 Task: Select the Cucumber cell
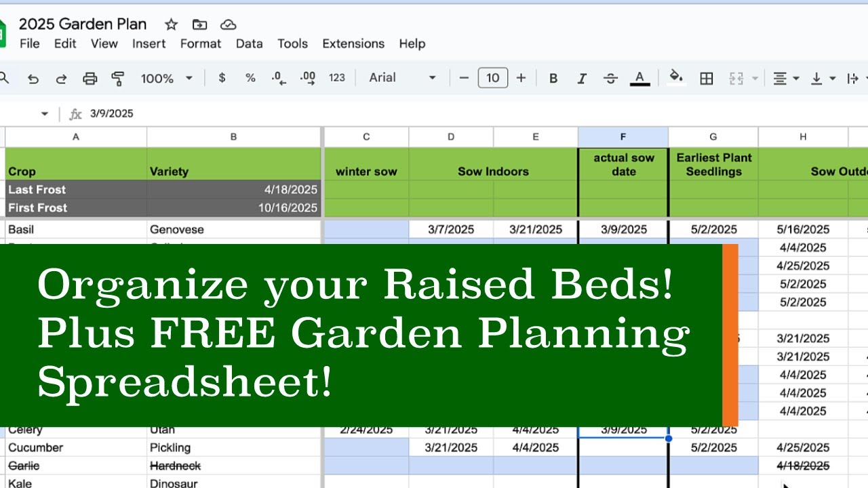[76, 447]
